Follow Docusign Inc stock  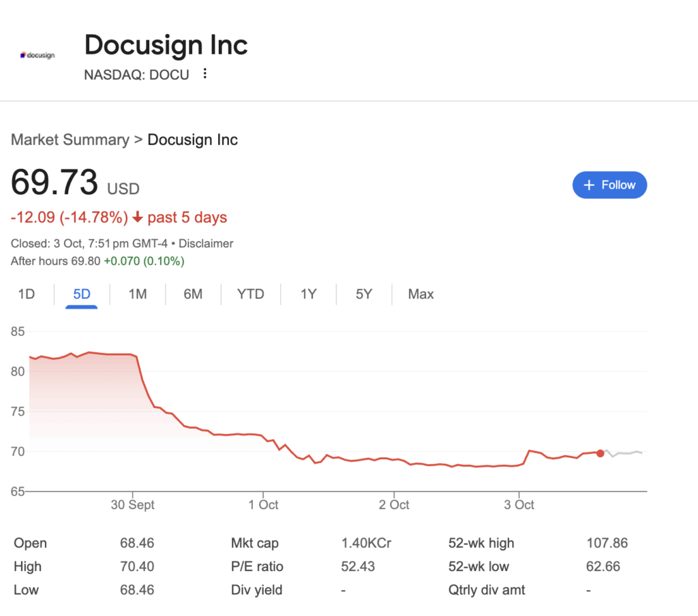coord(609,185)
